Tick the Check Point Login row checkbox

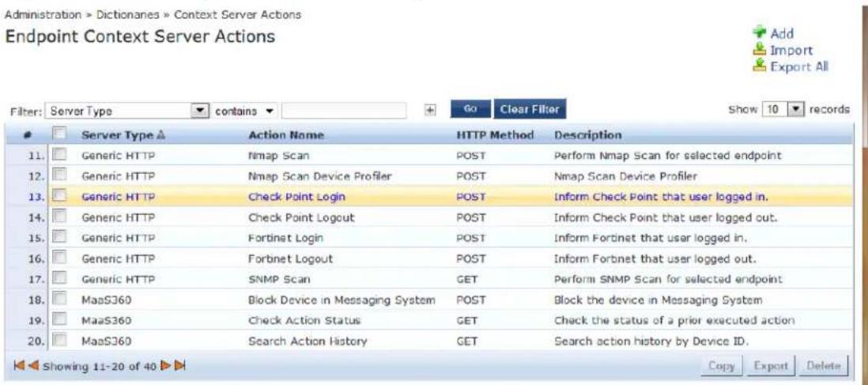point(58,197)
